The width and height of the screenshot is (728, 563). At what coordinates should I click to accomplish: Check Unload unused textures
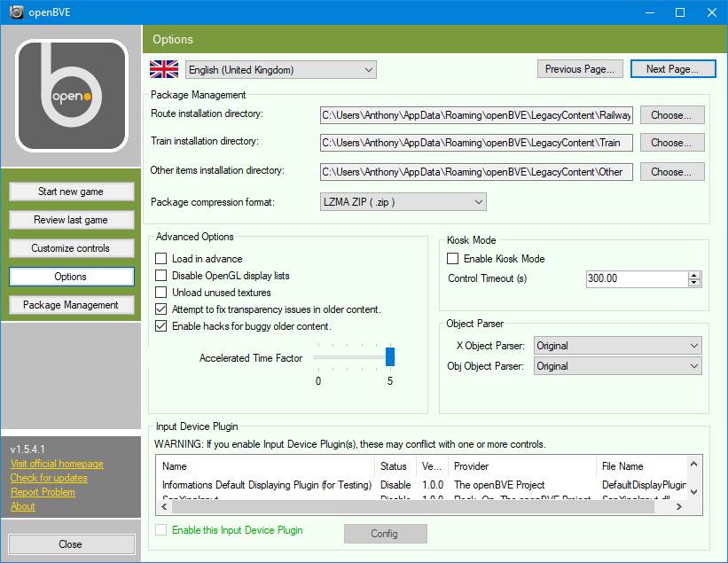click(x=161, y=293)
